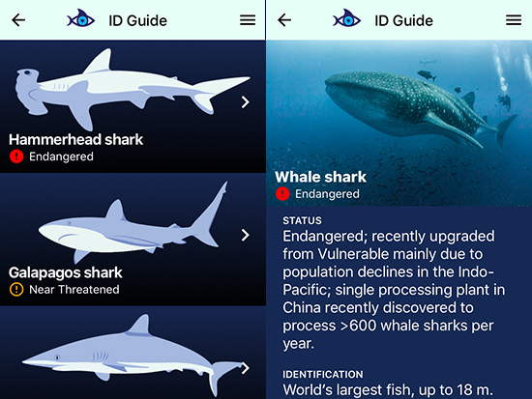Tap fish-eye logo on right header
This screenshot has height=399, width=532.
tap(346, 18)
